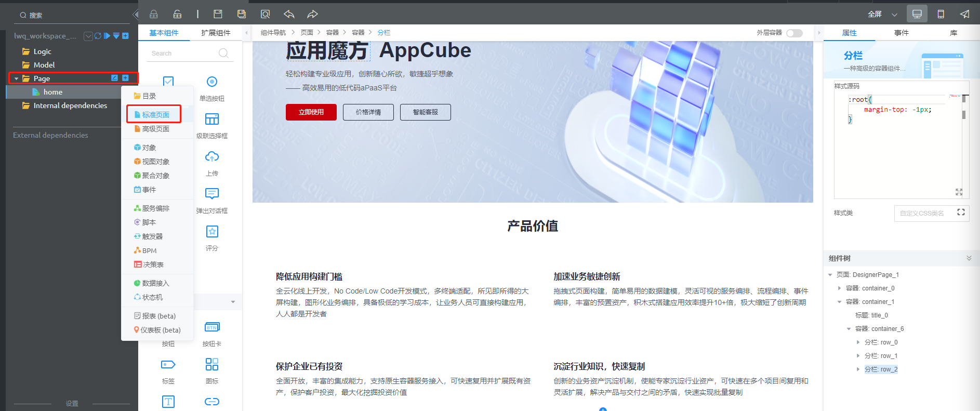
Task: Switch to desktop monitor preview mode
Action: 917,14
